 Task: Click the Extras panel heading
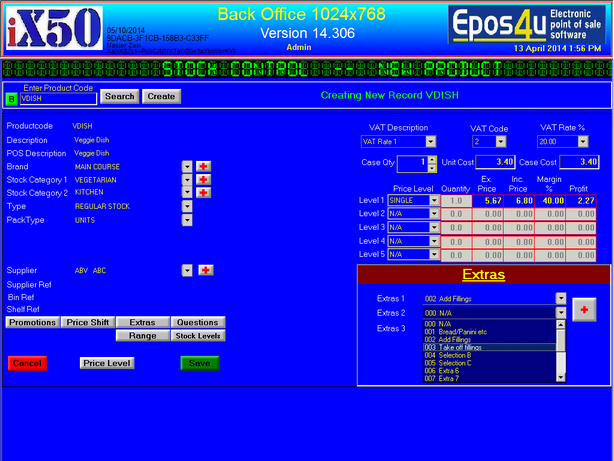point(484,274)
